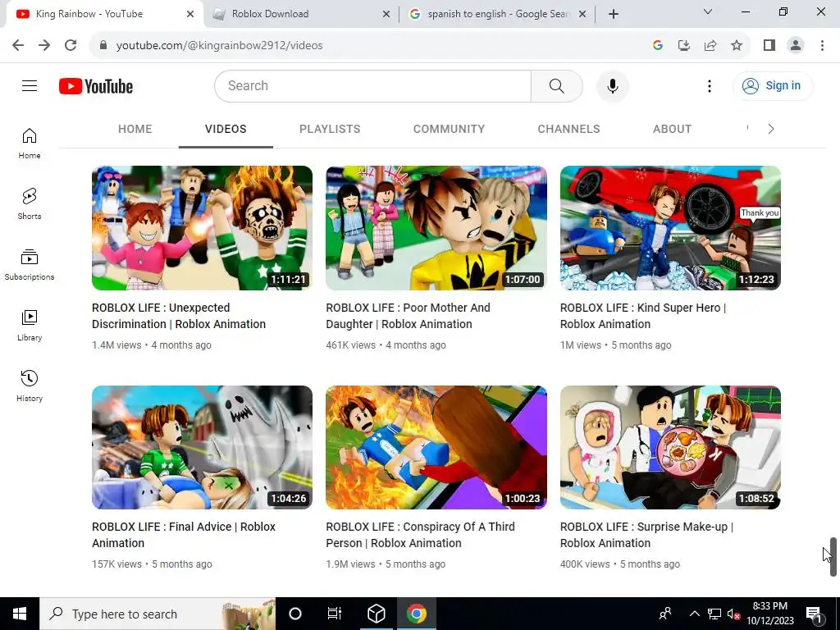This screenshot has height=630, width=840.
Task: Open Surprise Make-up video title
Action: pyautogui.click(x=646, y=535)
